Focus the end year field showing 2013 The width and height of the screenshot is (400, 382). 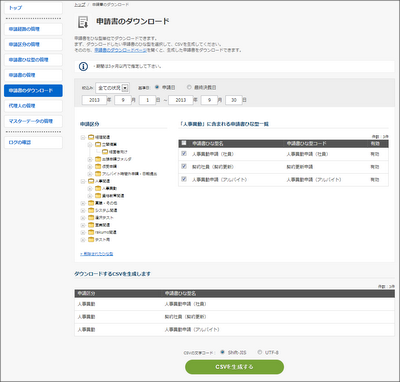pyautogui.click(x=181, y=100)
